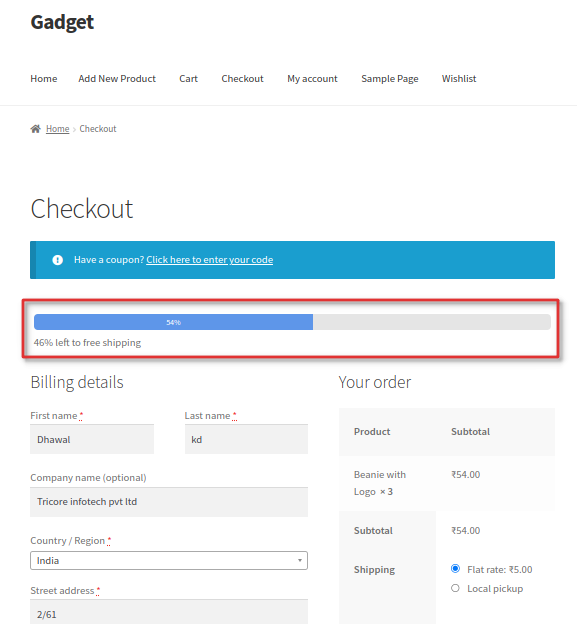The image size is (577, 624).
Task: Open the Cart menu item
Action: [188, 79]
